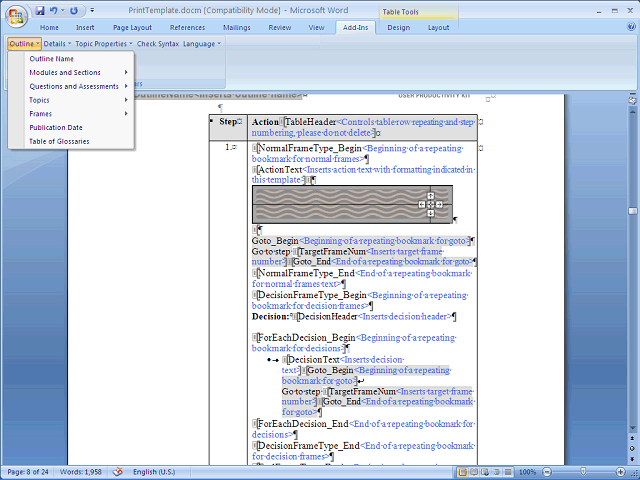Open the Topic Properties dropdown

[x=103, y=44]
